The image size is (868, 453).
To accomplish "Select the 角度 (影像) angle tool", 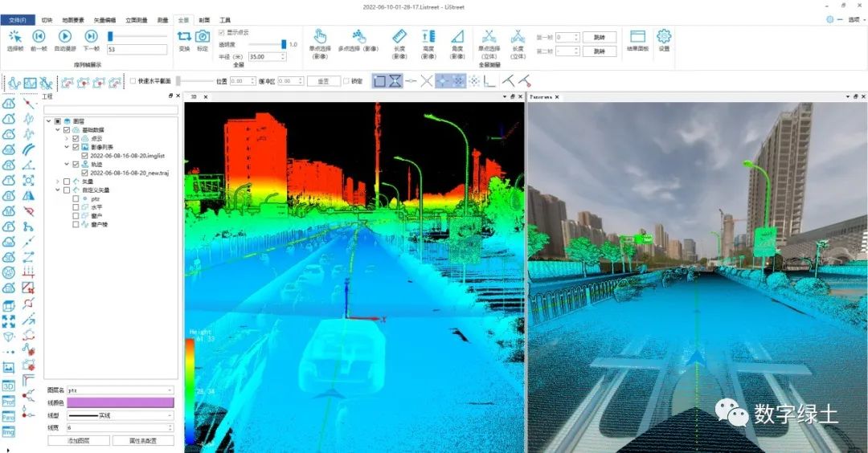I will 457,37.
